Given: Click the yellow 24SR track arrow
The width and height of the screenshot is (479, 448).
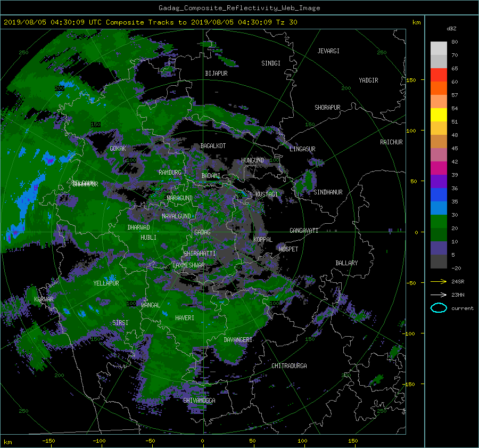Looking at the screenshot, I should [439, 281].
